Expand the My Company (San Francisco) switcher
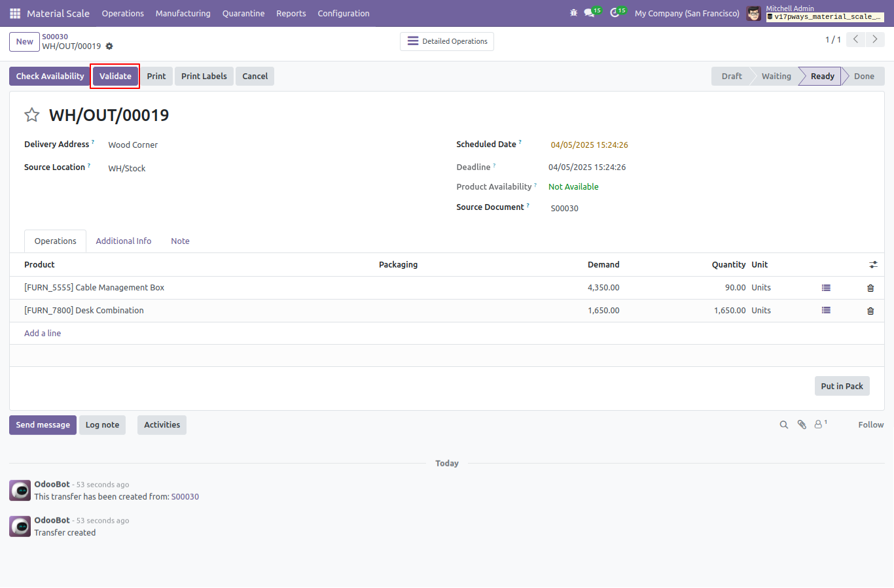Viewport: 894px width, 588px height. (x=687, y=13)
